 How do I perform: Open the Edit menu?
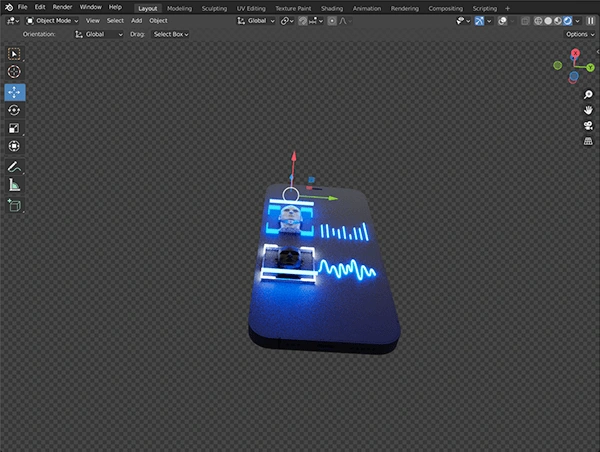pos(40,7)
